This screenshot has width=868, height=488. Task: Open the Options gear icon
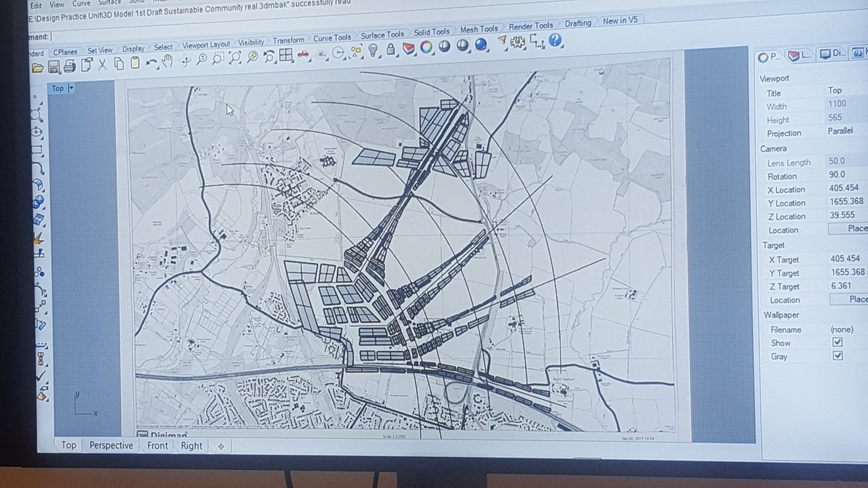click(518, 42)
